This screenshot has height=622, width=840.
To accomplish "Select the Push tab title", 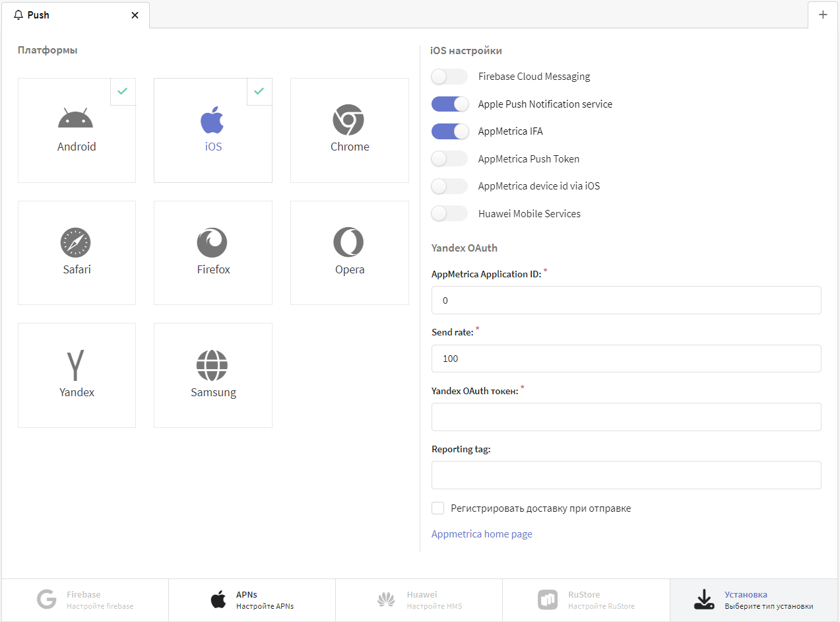I will click(38, 15).
